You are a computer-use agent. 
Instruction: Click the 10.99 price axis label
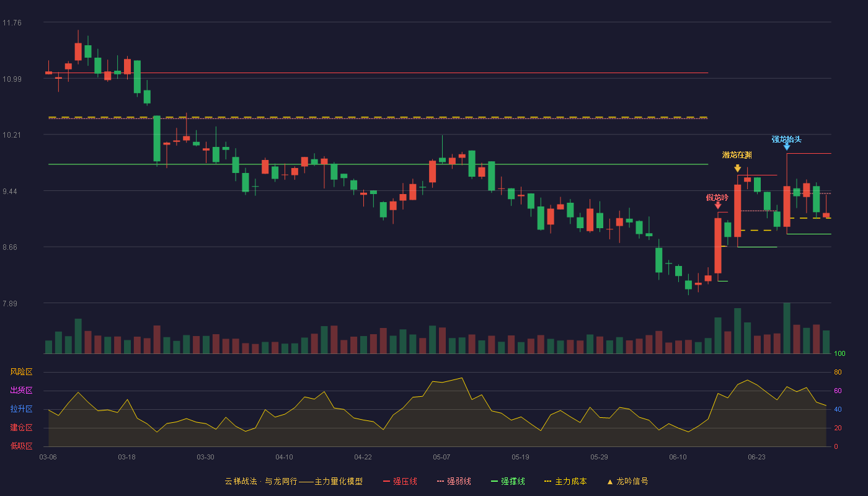12,79
